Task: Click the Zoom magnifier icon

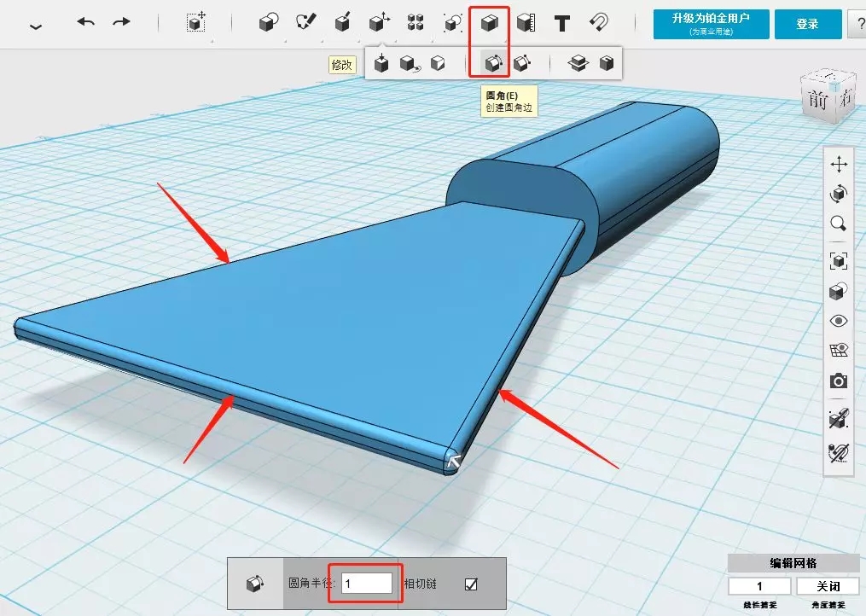Action: 839,224
